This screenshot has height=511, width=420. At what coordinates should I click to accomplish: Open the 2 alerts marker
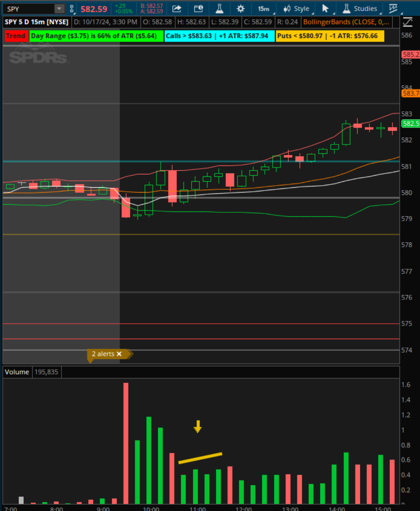pyautogui.click(x=103, y=354)
